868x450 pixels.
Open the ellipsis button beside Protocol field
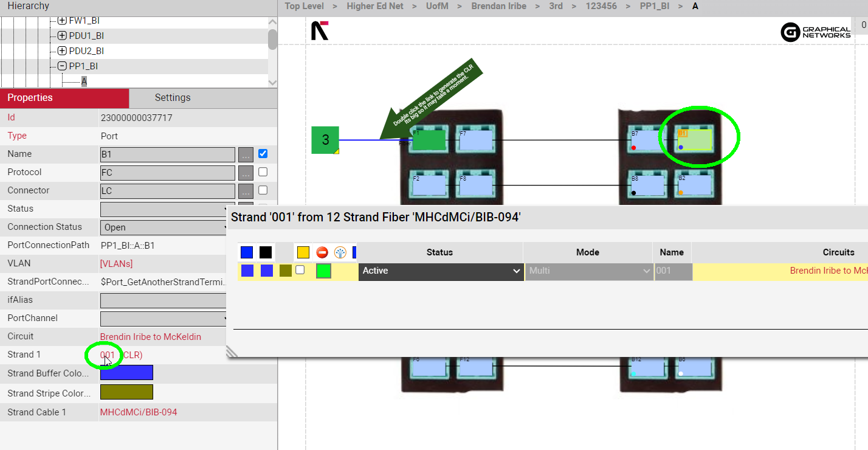click(x=245, y=173)
